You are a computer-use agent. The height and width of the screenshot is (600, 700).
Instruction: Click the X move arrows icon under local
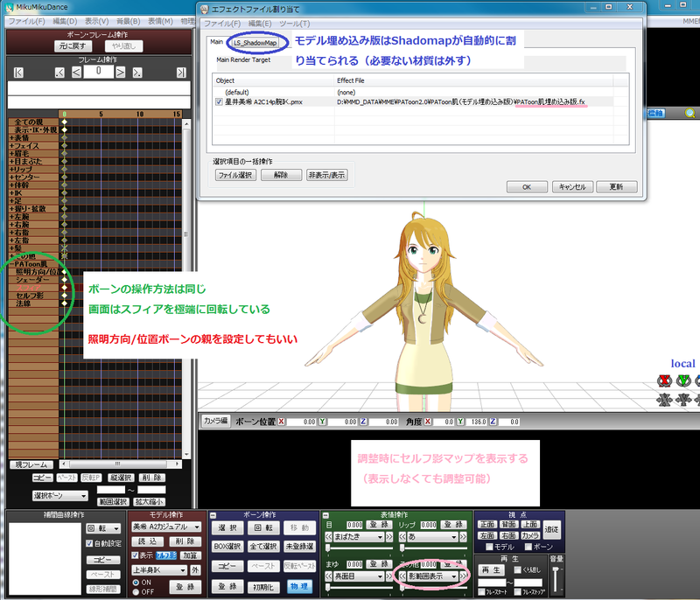coord(664,399)
